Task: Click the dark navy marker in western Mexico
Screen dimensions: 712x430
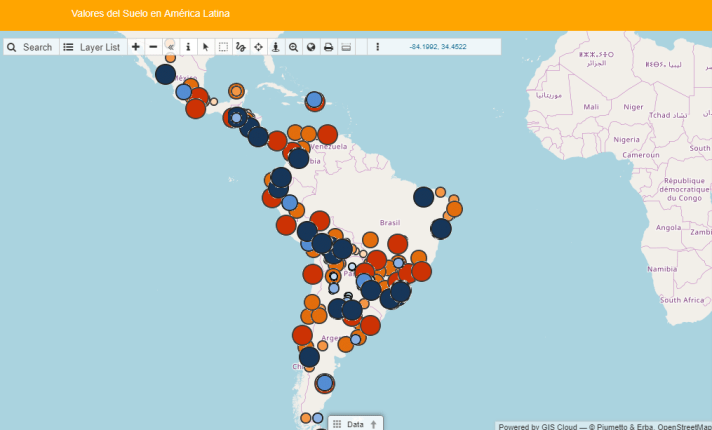Action: pyautogui.click(x=165, y=74)
